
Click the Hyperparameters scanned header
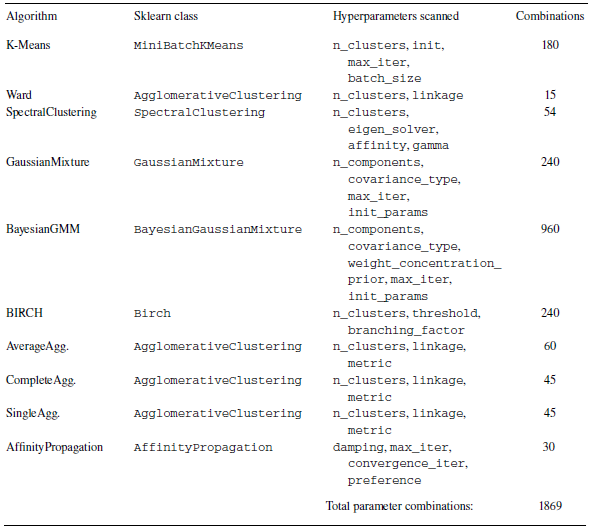(x=396, y=16)
